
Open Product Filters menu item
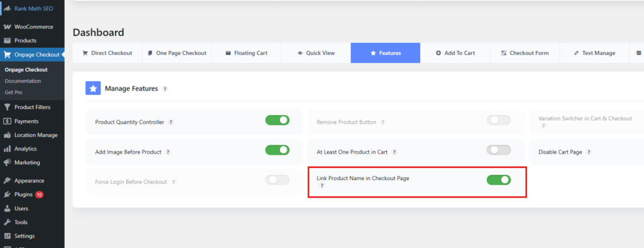tap(32, 108)
